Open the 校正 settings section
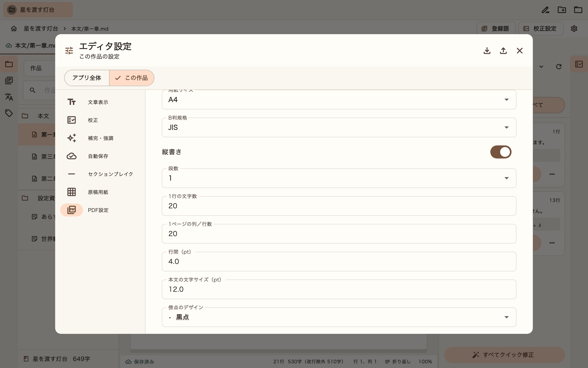This screenshot has width=588, height=368. coord(100,120)
